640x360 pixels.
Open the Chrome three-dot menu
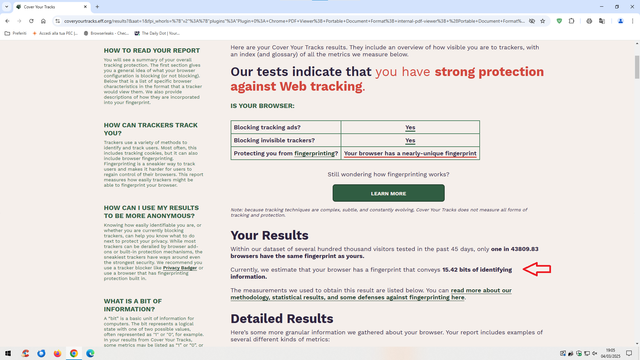pyautogui.click(x=633, y=21)
